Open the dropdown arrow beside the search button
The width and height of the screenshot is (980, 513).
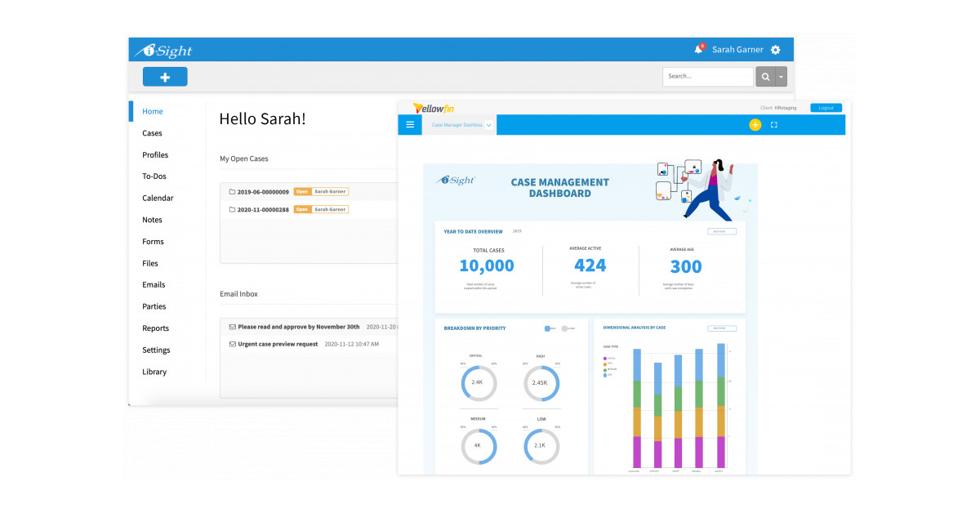(781, 76)
